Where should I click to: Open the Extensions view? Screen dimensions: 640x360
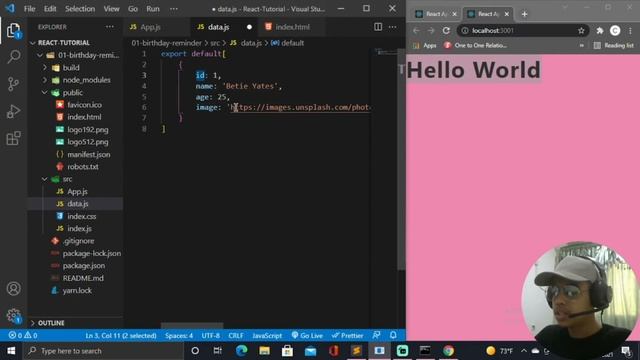(13, 138)
